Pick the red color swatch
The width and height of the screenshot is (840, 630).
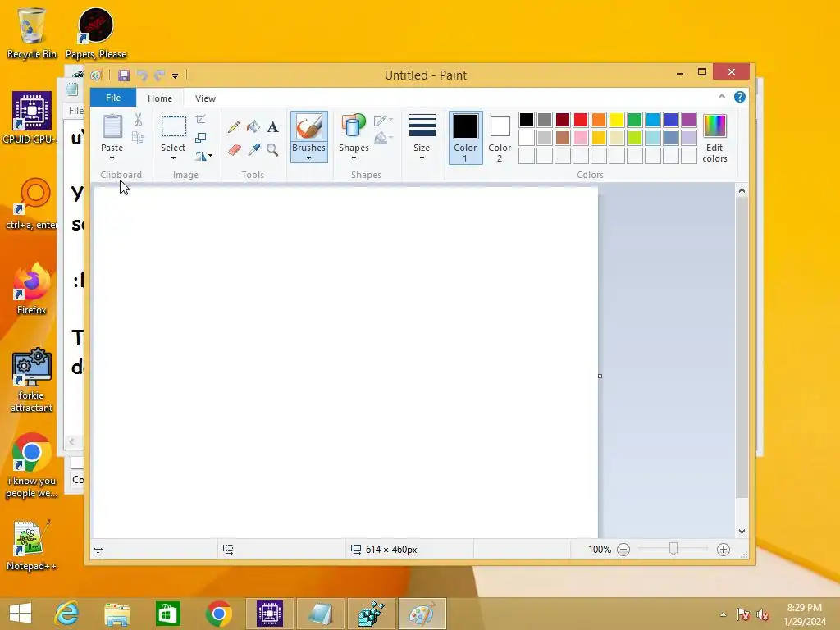[581, 120]
